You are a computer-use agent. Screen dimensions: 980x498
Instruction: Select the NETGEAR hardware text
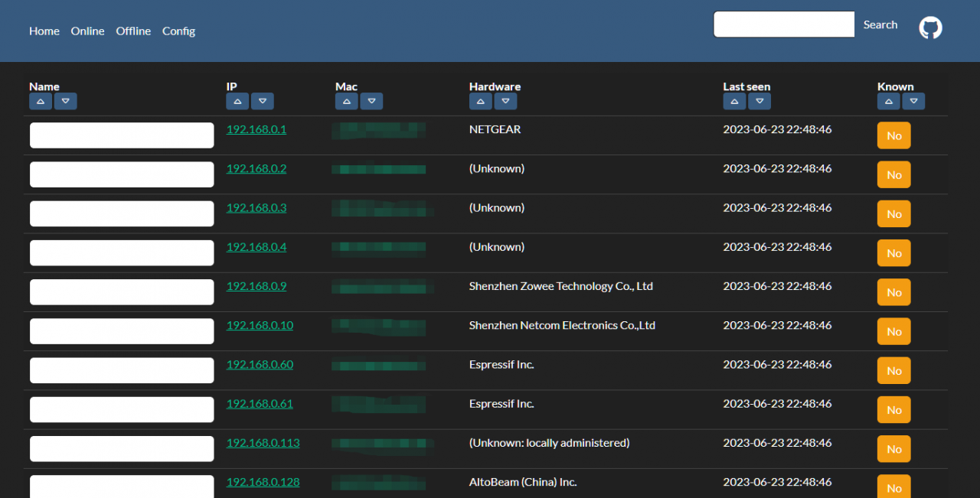point(495,129)
